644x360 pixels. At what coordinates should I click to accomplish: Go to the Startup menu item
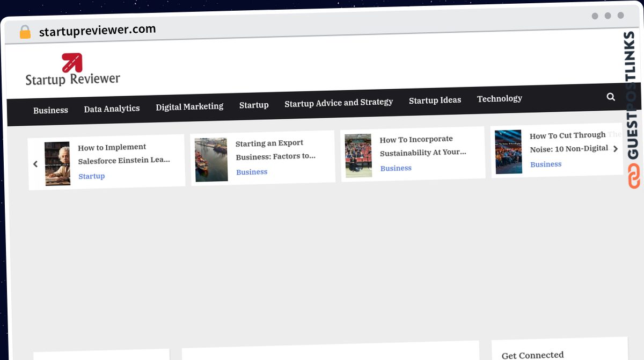click(x=254, y=105)
